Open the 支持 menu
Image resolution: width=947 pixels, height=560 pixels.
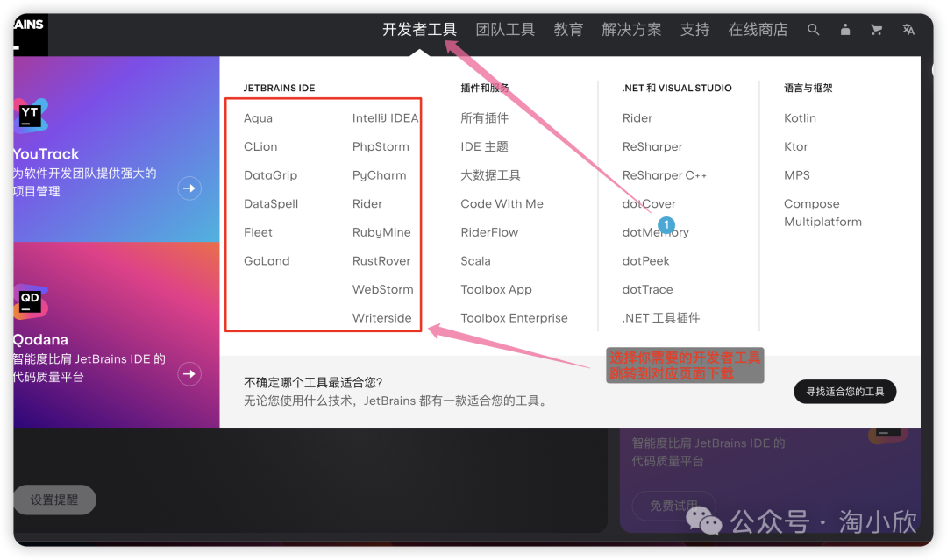pyautogui.click(x=694, y=30)
